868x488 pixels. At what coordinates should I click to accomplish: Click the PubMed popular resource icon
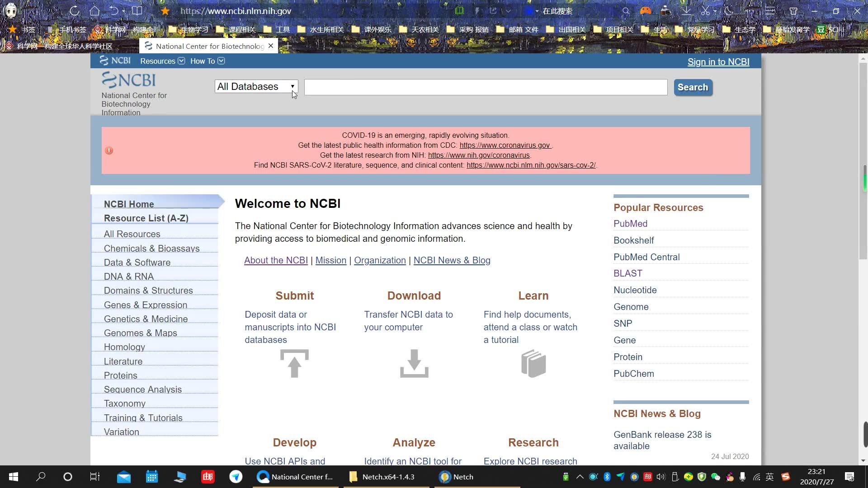point(631,224)
